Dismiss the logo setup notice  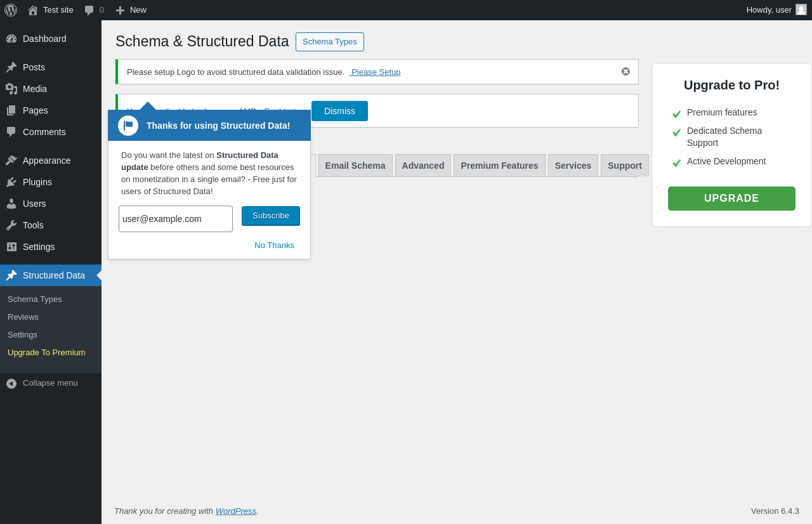(625, 72)
